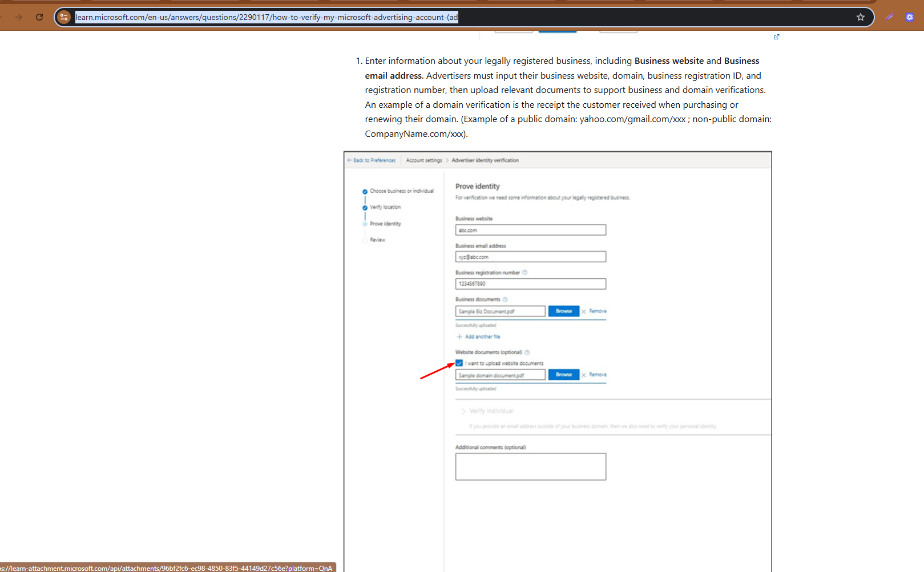The height and width of the screenshot is (572, 924).
Task: Open site information icon in address bar
Action: [x=64, y=17]
